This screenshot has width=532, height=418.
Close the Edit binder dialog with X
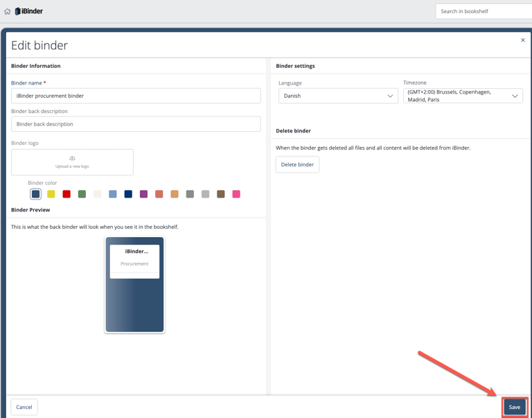pos(523,40)
